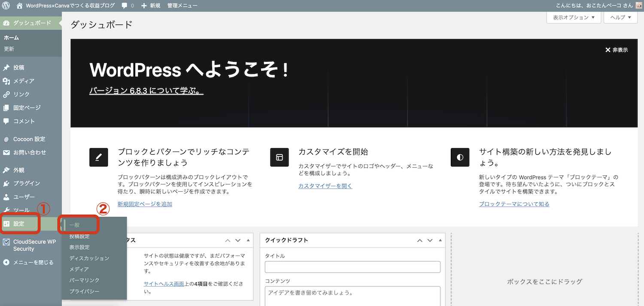644x306 pixels.
Task: Open the 表示オプション dropdown
Action: [x=574, y=17]
